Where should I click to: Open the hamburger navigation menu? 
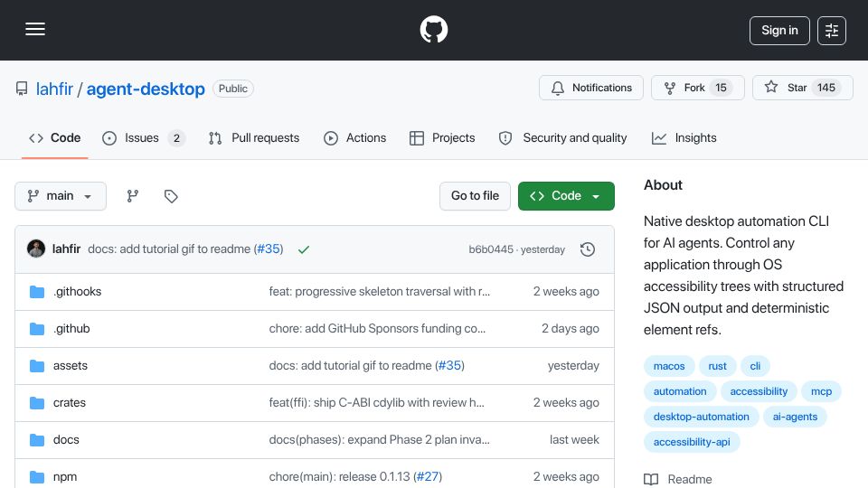(35, 29)
